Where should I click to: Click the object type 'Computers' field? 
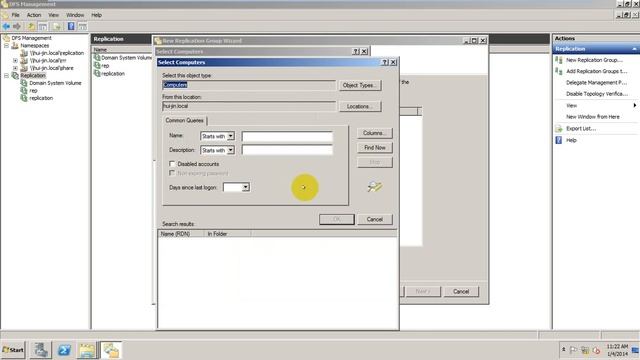(249, 85)
